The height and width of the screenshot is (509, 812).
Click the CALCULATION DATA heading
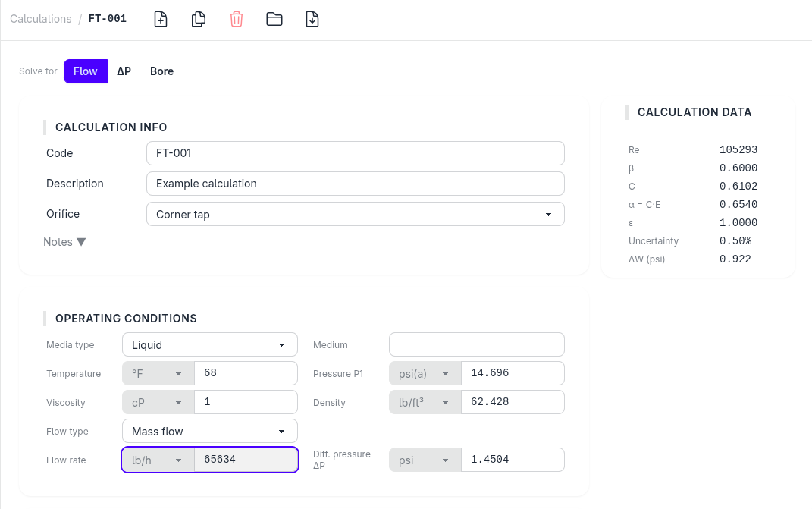click(x=694, y=112)
